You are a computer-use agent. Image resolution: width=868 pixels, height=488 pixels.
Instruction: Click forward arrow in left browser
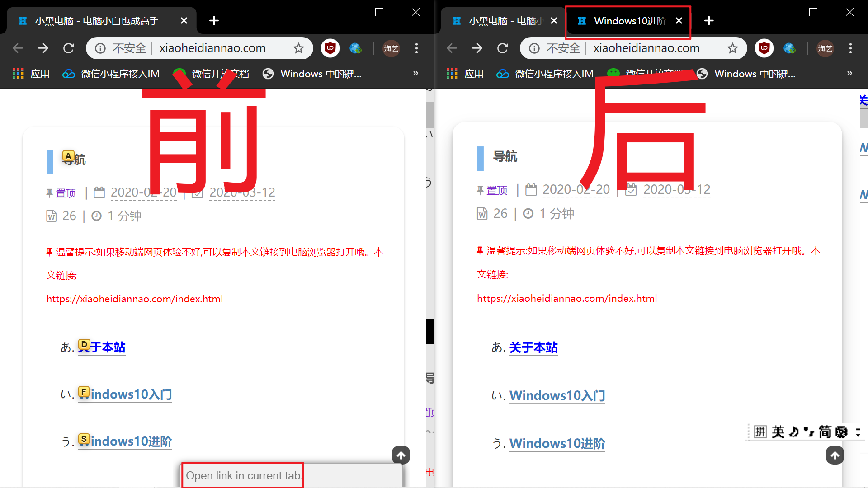[x=43, y=48]
